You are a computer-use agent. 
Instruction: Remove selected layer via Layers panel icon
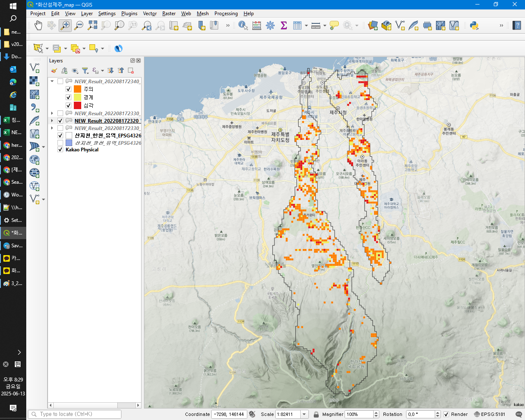point(131,71)
